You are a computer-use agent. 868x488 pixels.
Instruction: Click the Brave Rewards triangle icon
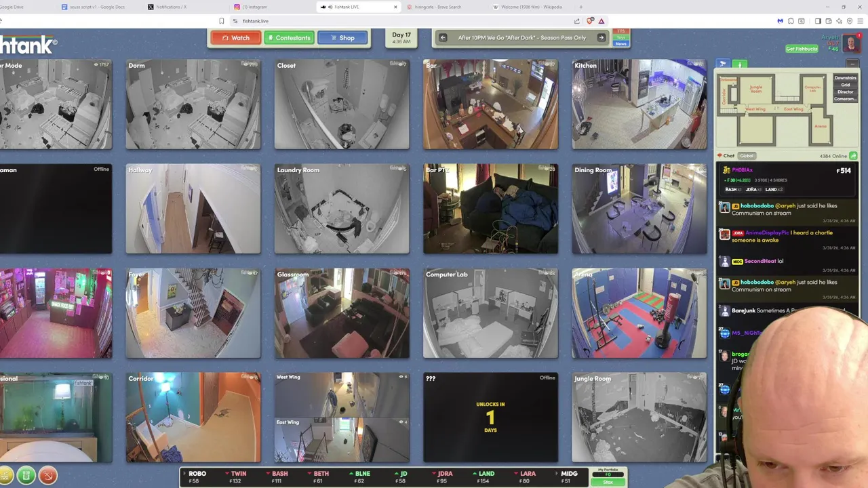[x=601, y=21]
